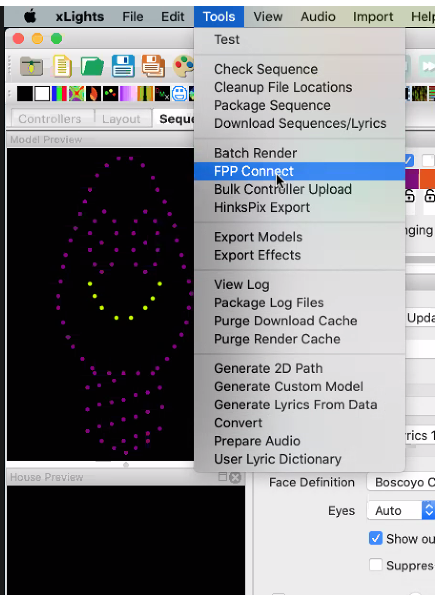Click the orange Save As floppy icon
Screen dimensions: 435x595
click(x=153, y=66)
